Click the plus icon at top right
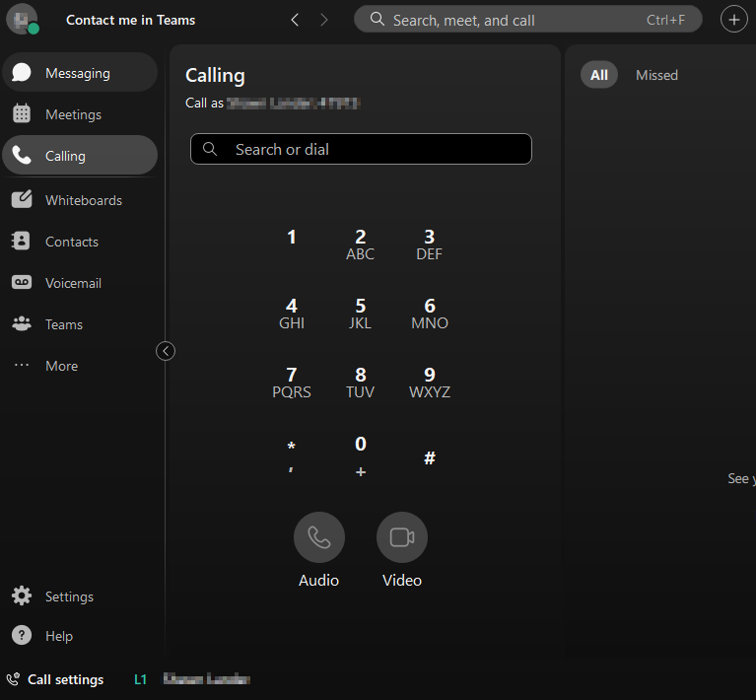The image size is (756, 700). tap(733, 20)
